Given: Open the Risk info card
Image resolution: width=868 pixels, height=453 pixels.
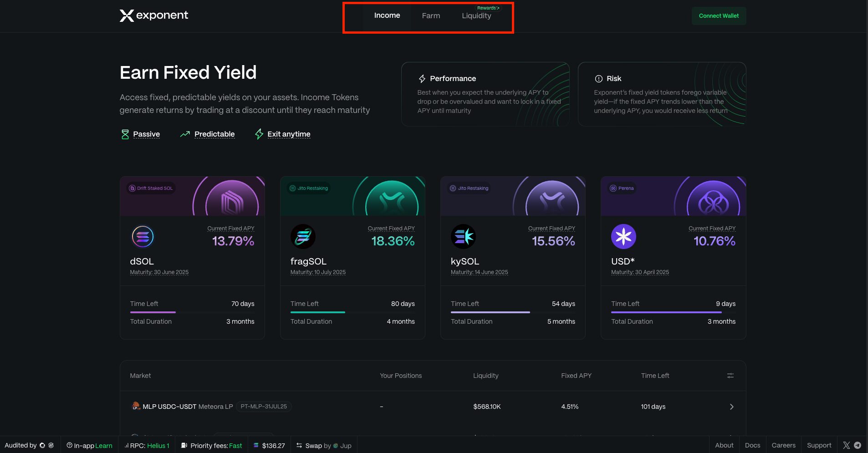Looking at the screenshot, I should click(x=662, y=94).
